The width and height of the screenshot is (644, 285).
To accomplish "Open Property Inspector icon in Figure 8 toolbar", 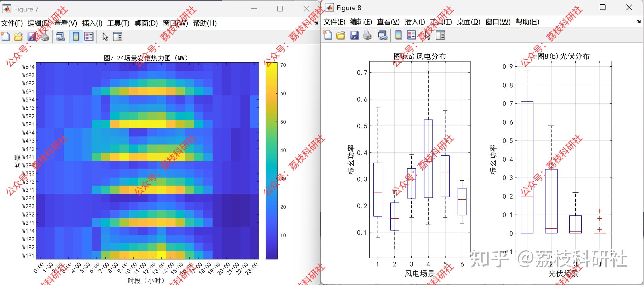I will point(440,35).
